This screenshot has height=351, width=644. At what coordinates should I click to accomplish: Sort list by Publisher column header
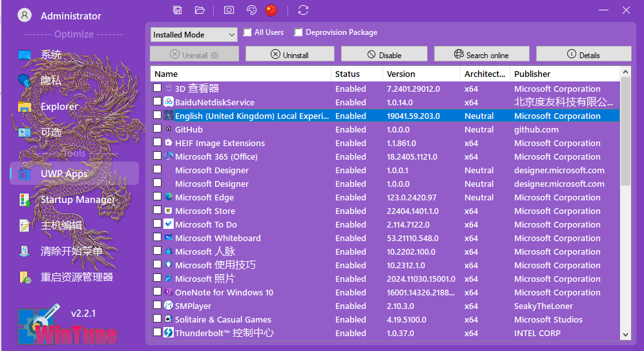coord(565,74)
